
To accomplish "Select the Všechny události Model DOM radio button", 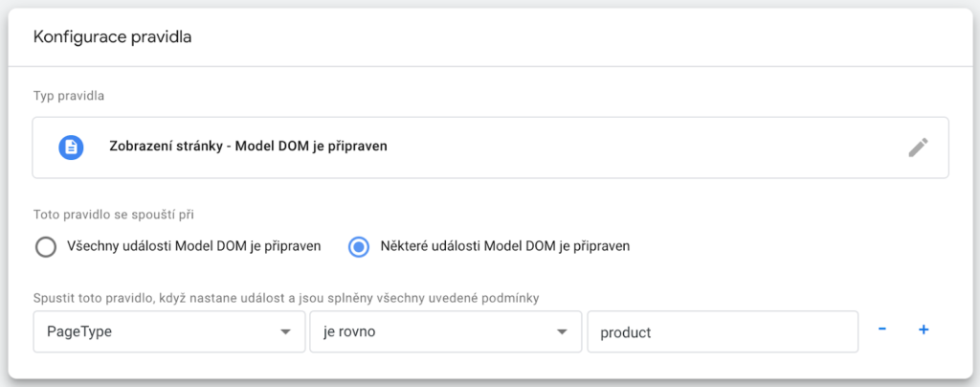I will point(46,247).
